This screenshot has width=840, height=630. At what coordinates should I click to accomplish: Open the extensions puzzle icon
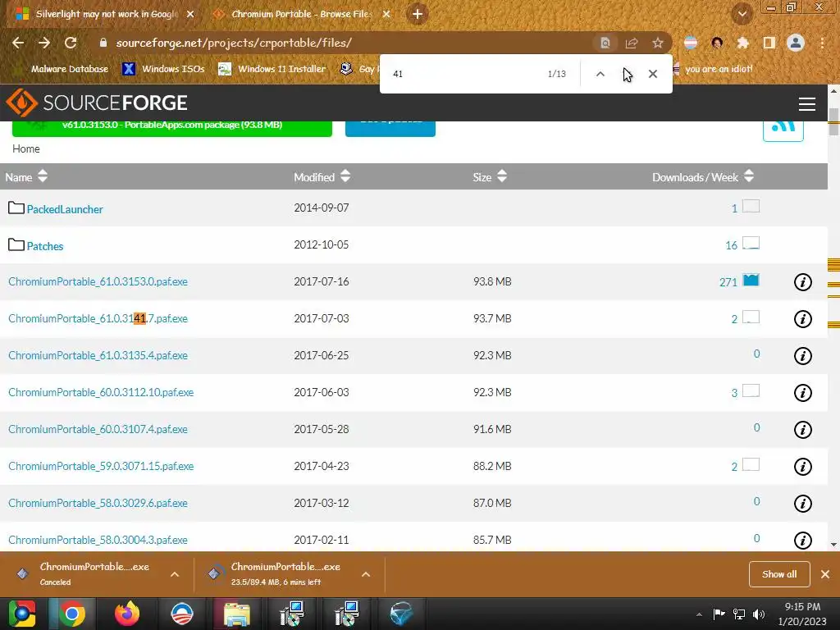[x=742, y=43]
